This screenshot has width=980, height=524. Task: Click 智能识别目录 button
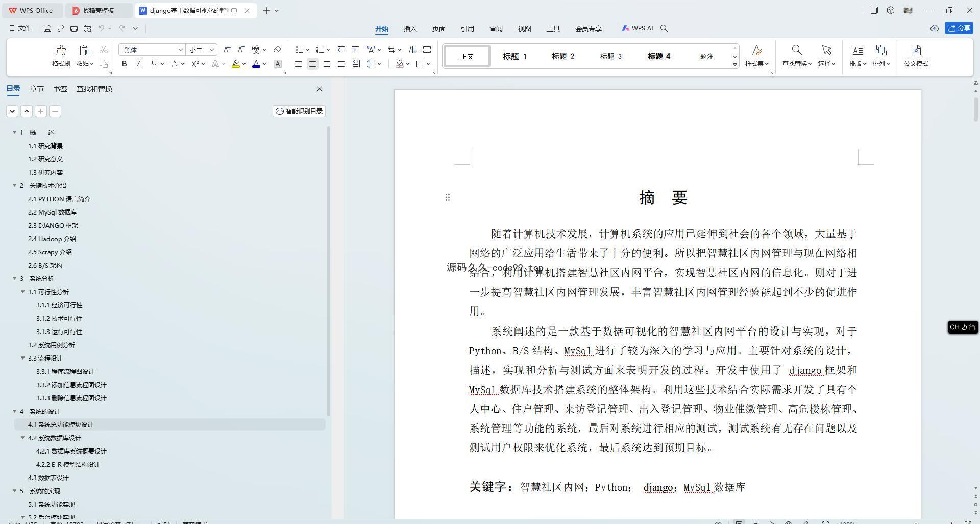(x=299, y=111)
